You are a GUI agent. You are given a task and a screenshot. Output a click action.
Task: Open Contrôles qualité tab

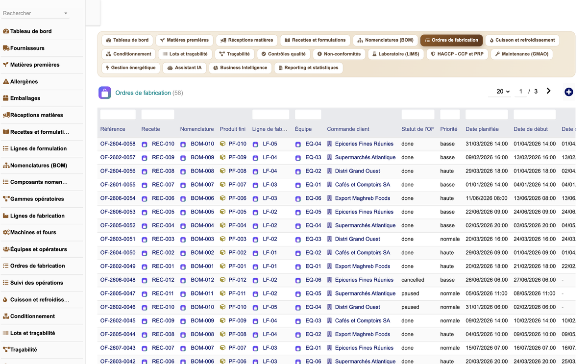tap(283, 54)
